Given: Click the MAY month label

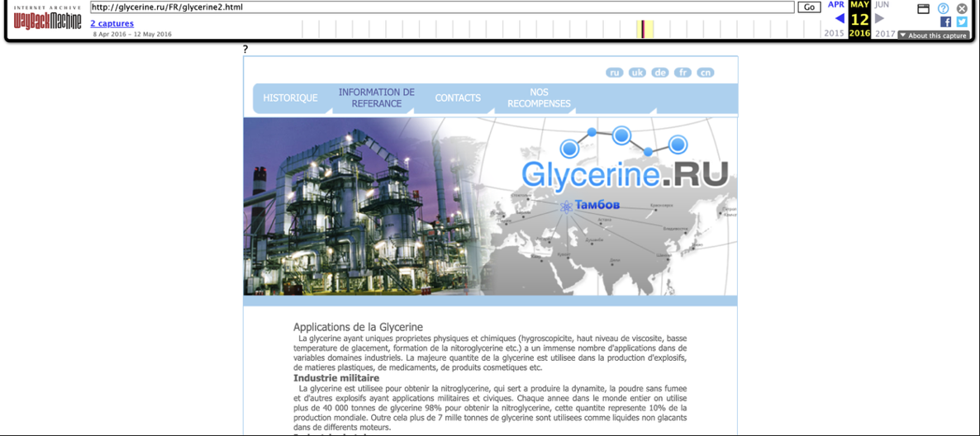Looking at the screenshot, I should 860,4.
